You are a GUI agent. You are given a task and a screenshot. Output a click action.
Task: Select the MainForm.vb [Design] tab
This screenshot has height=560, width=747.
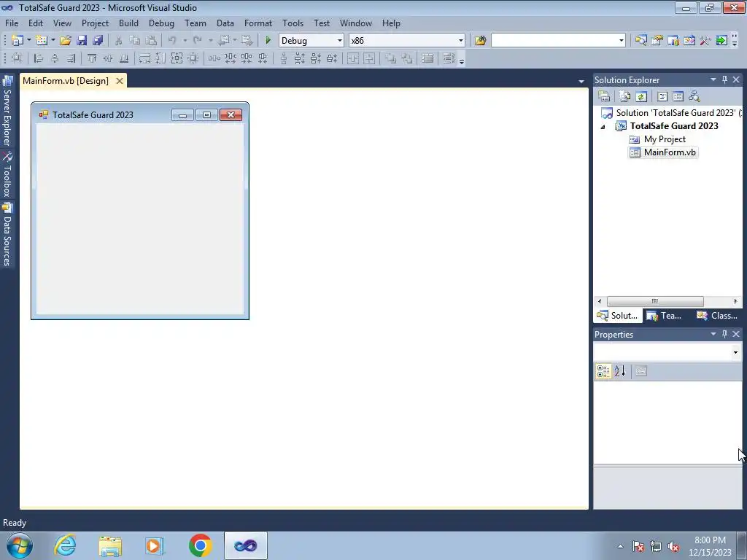(x=66, y=81)
